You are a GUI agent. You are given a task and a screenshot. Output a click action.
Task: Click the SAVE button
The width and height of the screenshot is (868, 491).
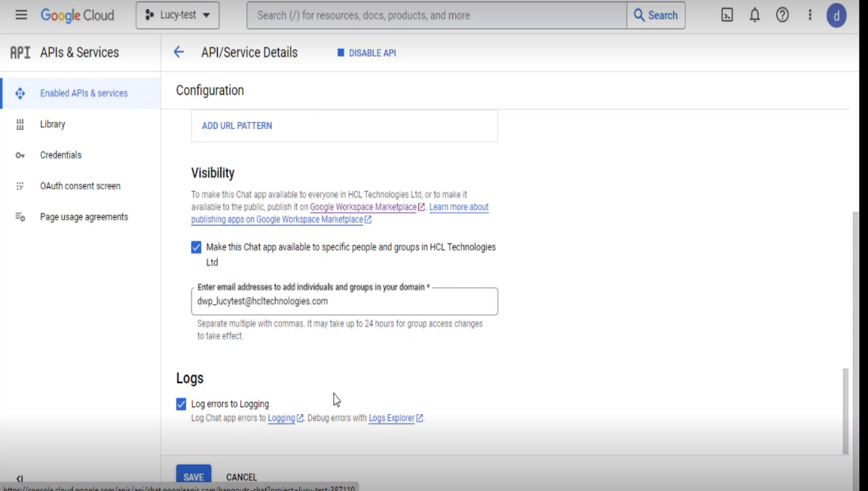click(x=193, y=477)
